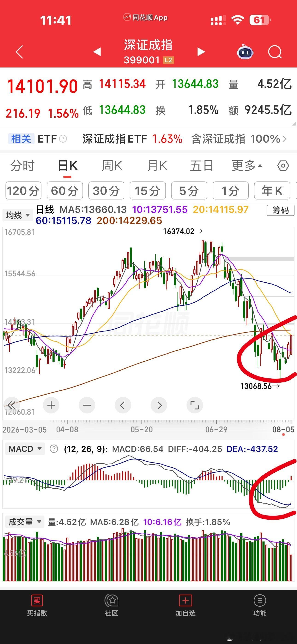Tap the current price 14101.90
Screen dimensions: 297x644
coord(42,86)
